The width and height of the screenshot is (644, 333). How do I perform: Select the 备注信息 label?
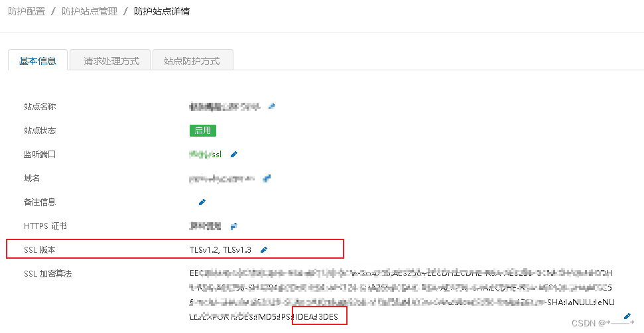pyautogui.click(x=40, y=202)
